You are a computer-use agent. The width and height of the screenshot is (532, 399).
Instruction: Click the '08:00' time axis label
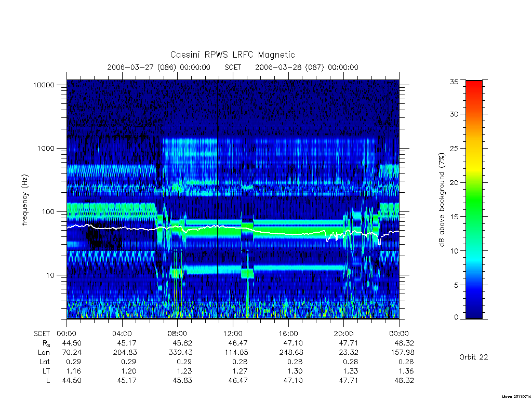(178, 334)
